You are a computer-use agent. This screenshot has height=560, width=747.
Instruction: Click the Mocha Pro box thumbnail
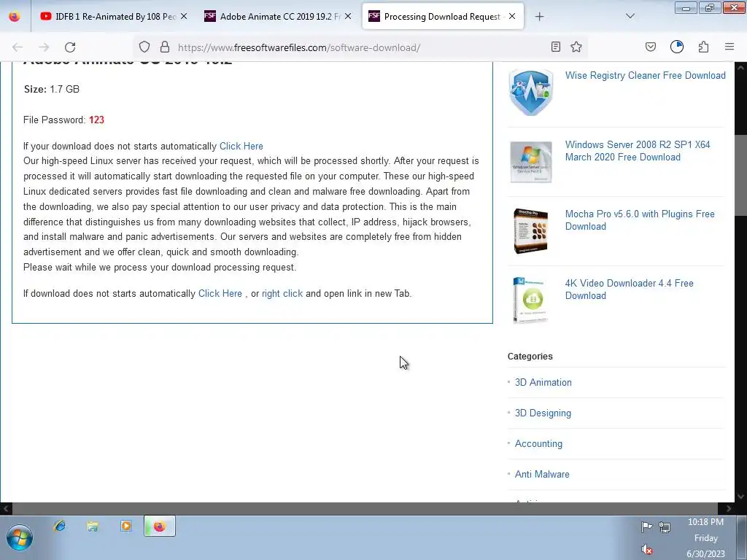(x=531, y=231)
